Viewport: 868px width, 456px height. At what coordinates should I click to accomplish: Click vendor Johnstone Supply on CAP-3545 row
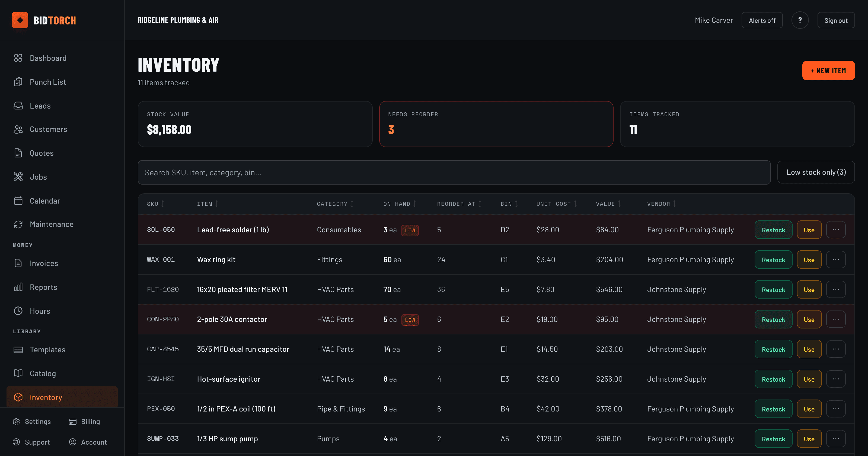click(676, 349)
